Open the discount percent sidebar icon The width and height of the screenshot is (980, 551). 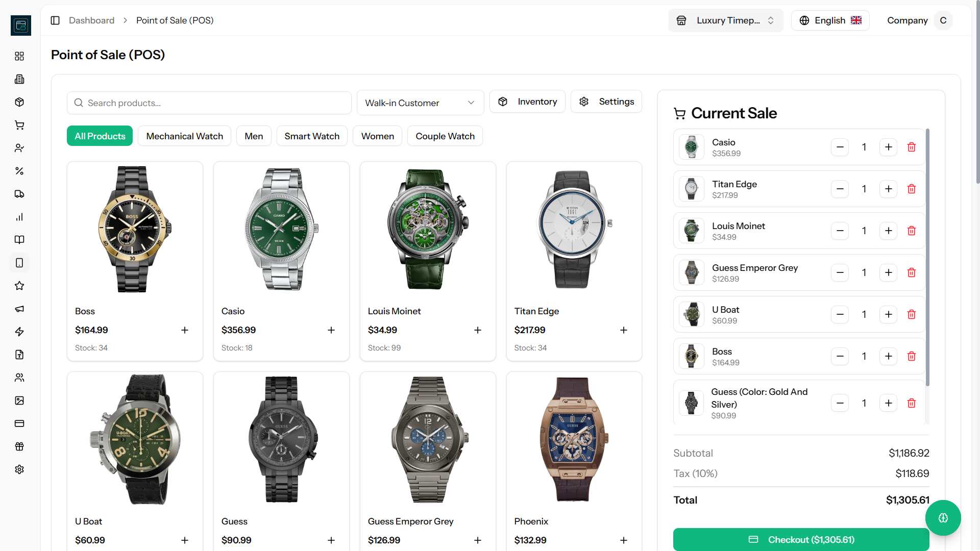coord(19,171)
